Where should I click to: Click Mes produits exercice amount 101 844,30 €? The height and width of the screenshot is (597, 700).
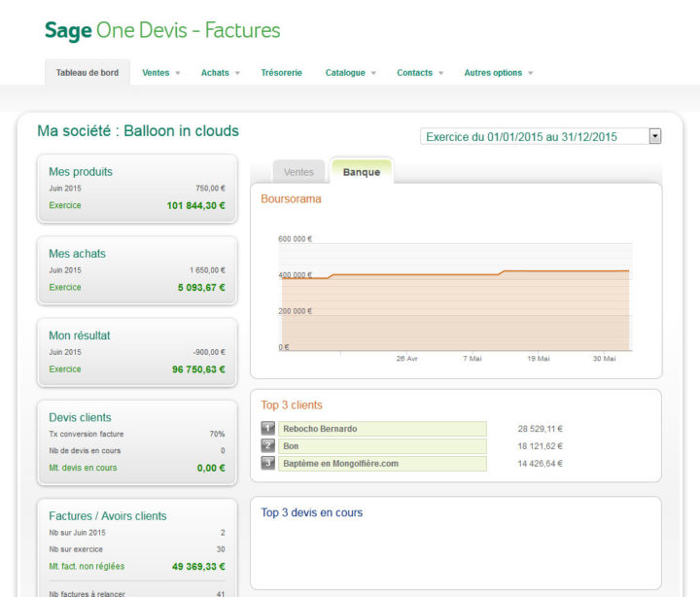point(196,206)
